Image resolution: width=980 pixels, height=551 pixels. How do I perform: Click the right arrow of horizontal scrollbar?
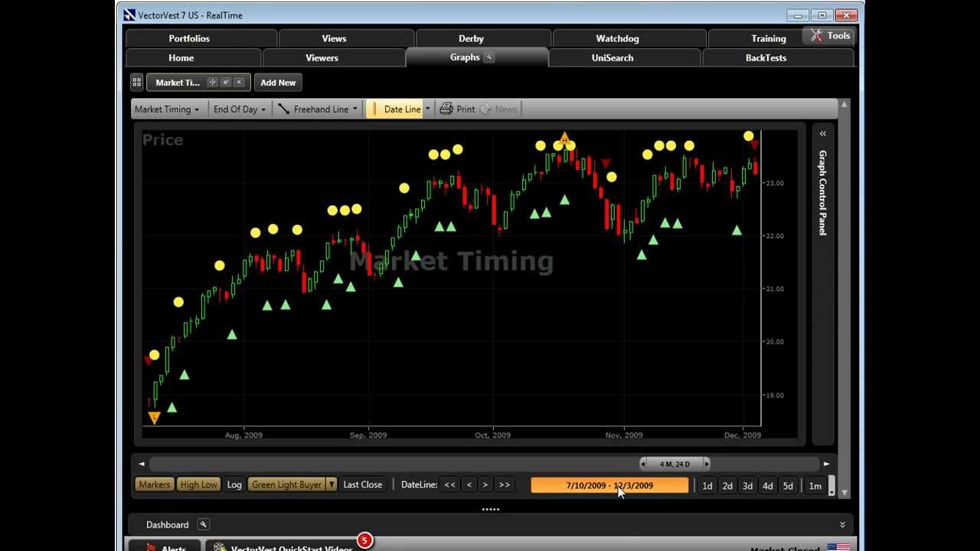pyautogui.click(x=826, y=464)
